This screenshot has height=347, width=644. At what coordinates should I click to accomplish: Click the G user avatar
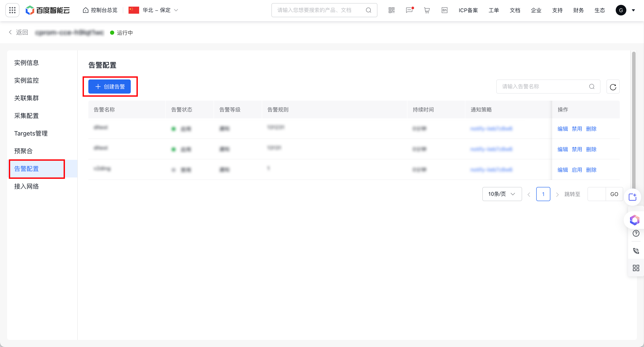[621, 10]
